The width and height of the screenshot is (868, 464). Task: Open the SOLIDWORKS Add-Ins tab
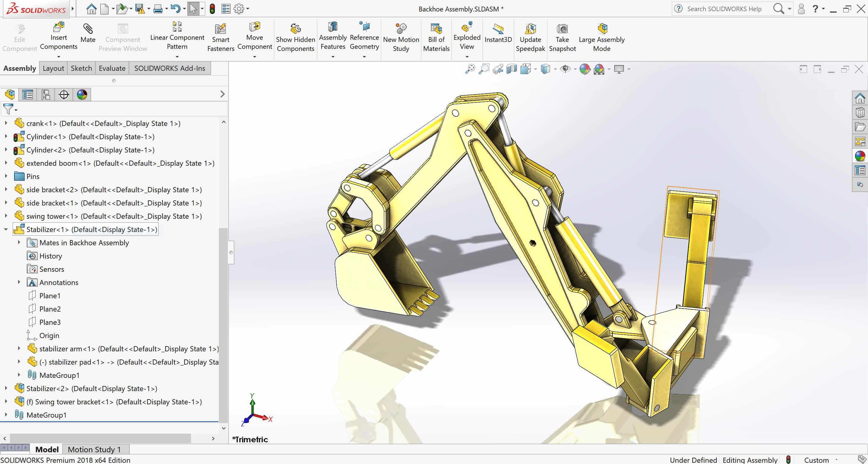(x=170, y=68)
